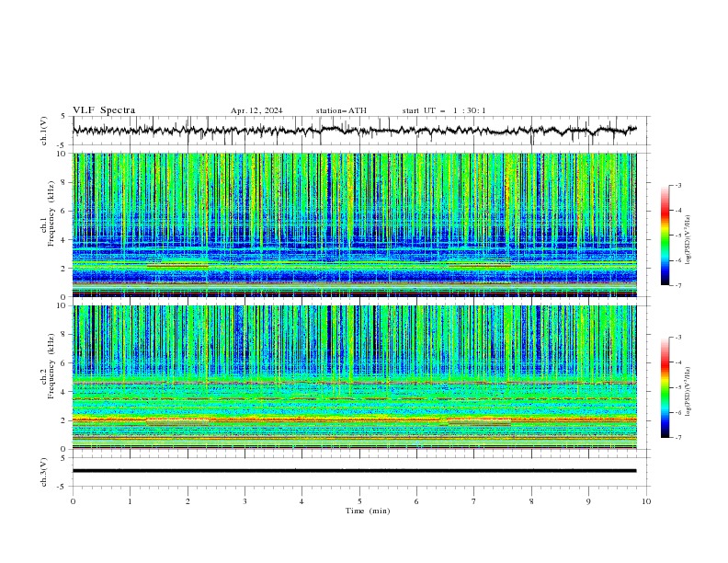The width and height of the screenshot is (728, 563).
Task: Click time axis tick label '0'
Action: point(73,501)
